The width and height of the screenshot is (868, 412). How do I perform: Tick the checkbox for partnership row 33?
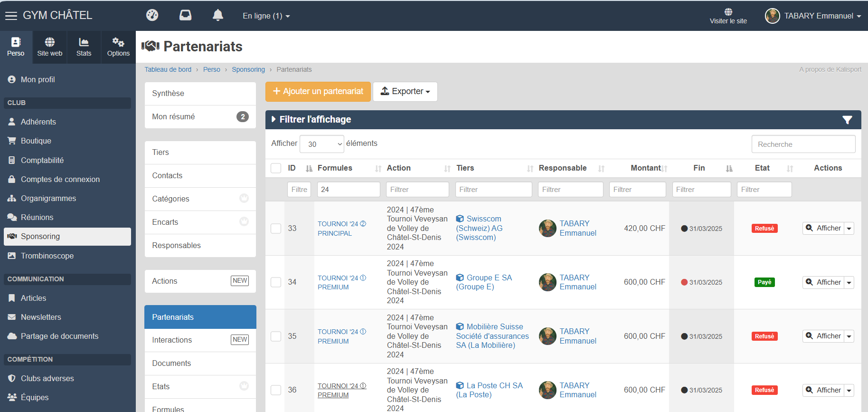pyautogui.click(x=276, y=229)
